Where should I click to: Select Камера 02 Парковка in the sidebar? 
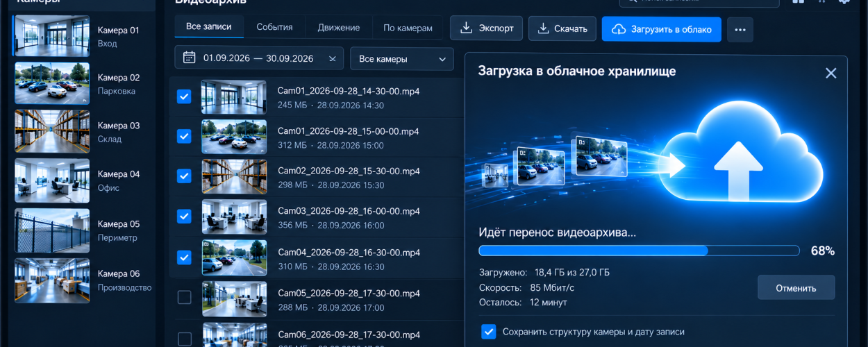(84, 84)
